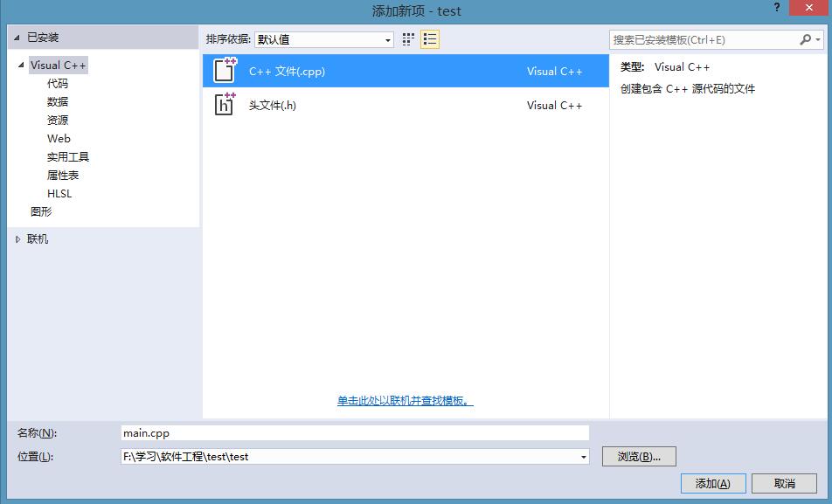Click the online template search link
Viewport: 832px width, 504px height.
(x=405, y=401)
